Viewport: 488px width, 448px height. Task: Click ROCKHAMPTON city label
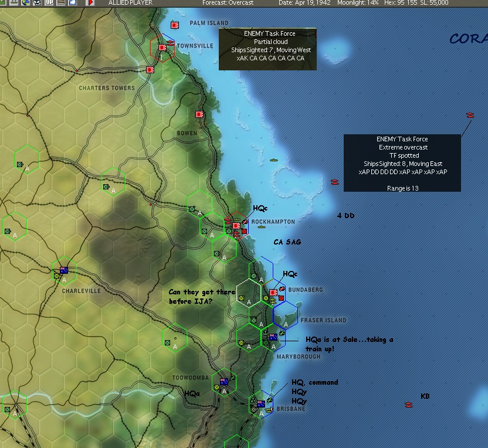[273, 222]
